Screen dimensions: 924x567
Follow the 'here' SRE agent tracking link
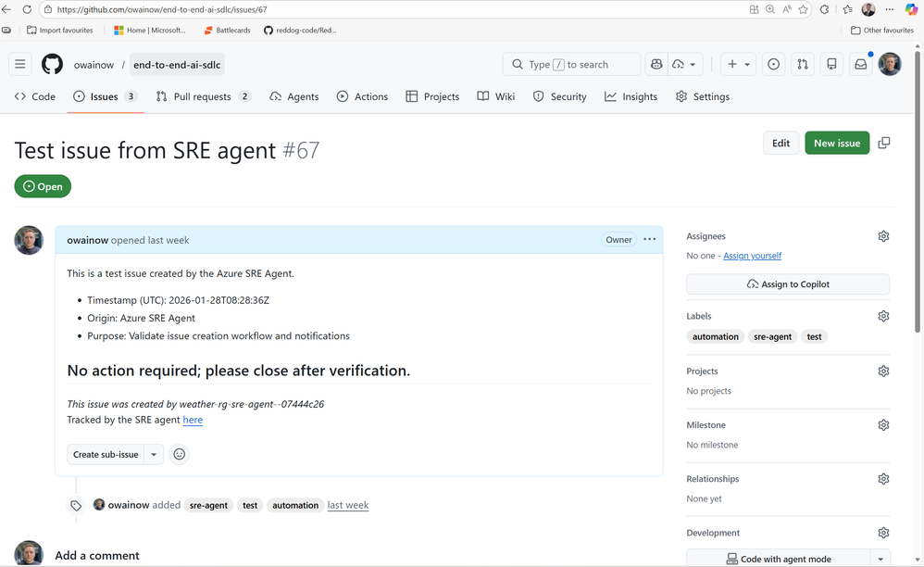coord(193,420)
